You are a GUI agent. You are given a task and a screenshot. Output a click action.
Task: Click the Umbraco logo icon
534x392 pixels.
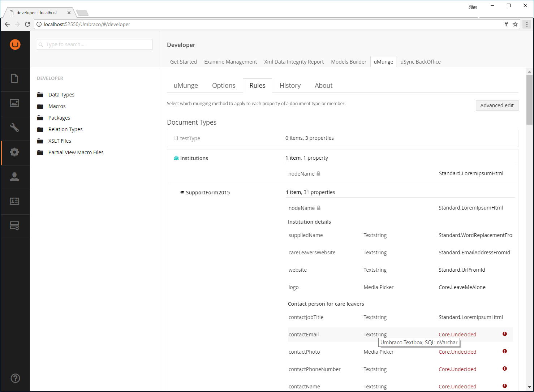(15, 44)
